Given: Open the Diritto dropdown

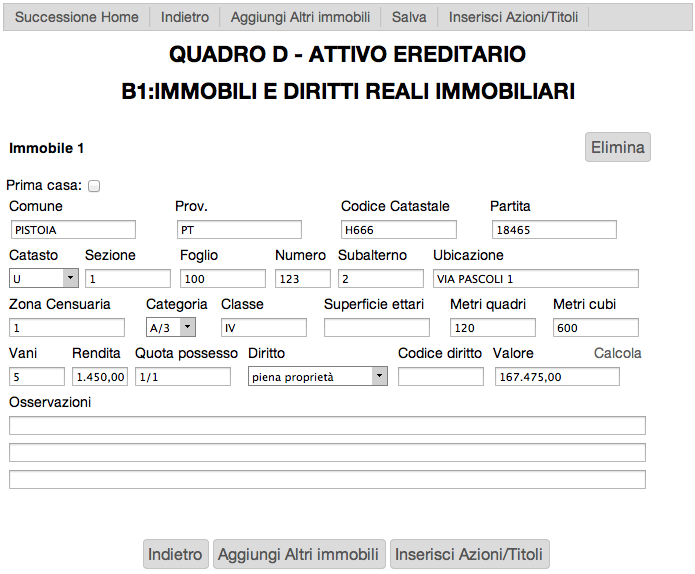Looking at the screenshot, I should point(317,376).
